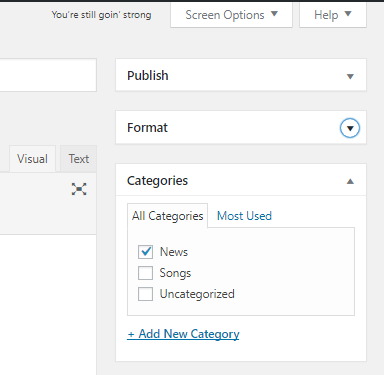
Task: Collapse the Categories panel arrow
Action: pyautogui.click(x=350, y=181)
